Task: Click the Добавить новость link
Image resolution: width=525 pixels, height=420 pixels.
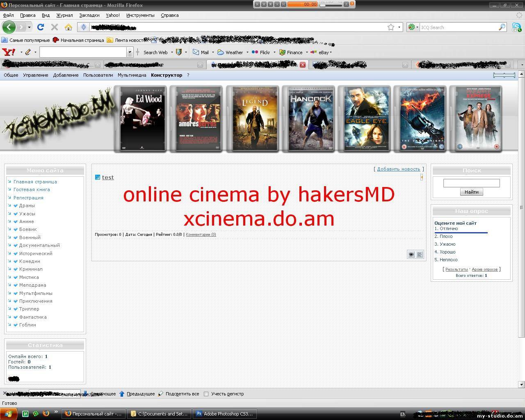Action: (399, 169)
